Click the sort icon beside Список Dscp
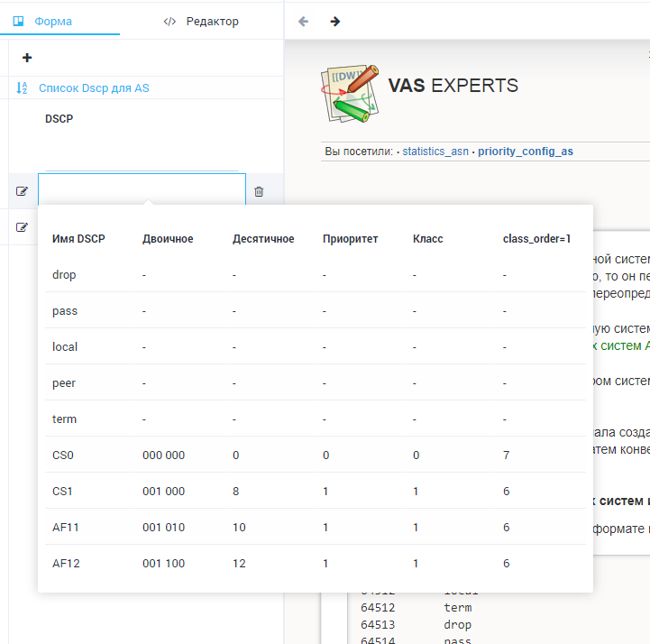Viewport: 650px width, 644px height. pos(23,88)
